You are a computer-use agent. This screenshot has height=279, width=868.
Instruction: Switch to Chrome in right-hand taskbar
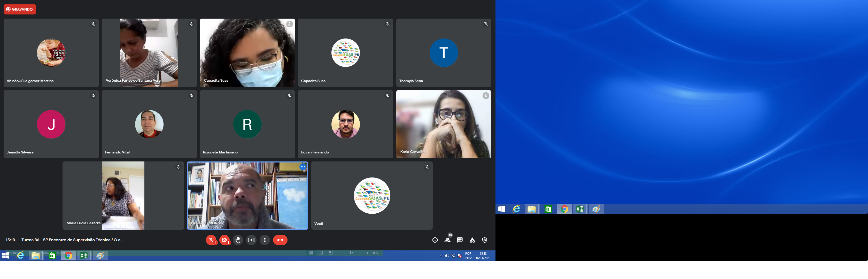click(x=564, y=209)
